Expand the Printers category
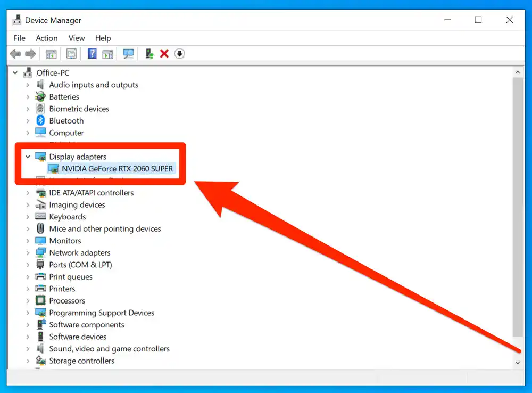Image resolution: width=532 pixels, height=393 pixels. 28,289
